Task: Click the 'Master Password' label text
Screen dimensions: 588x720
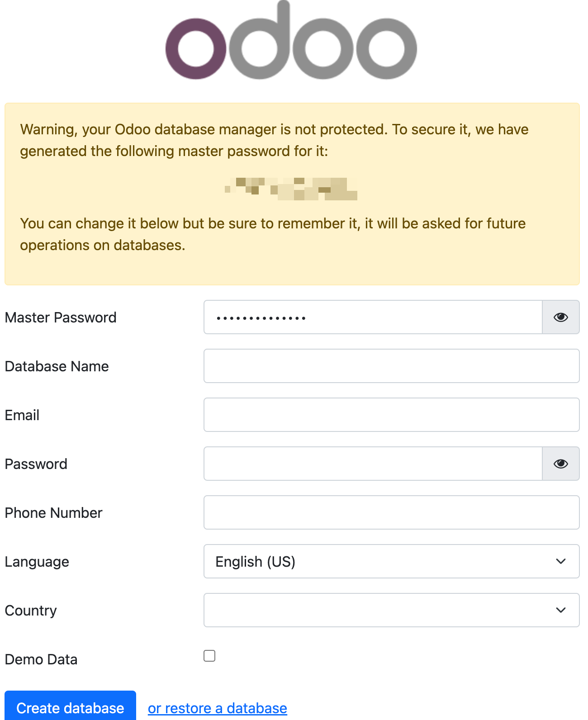Action: point(61,317)
